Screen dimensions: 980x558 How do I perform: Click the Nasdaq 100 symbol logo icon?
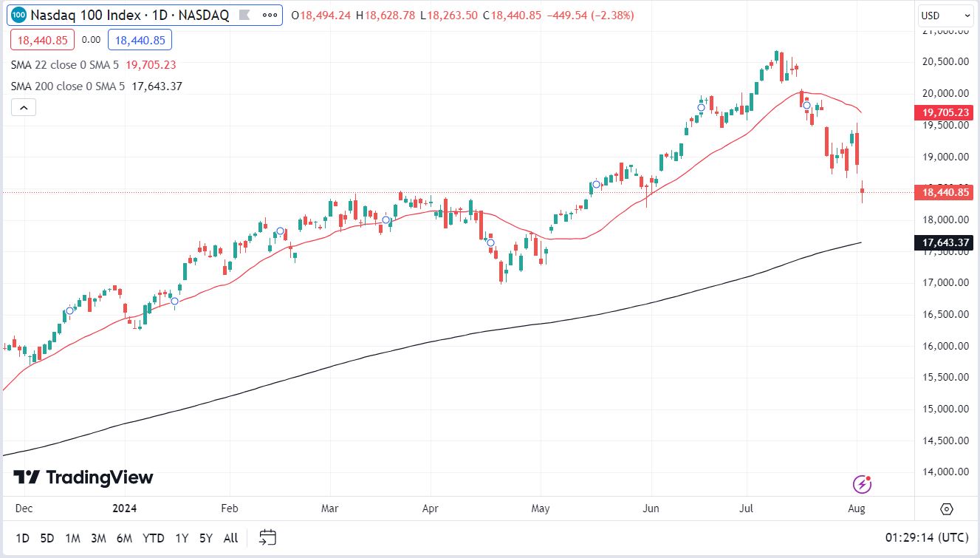point(19,15)
